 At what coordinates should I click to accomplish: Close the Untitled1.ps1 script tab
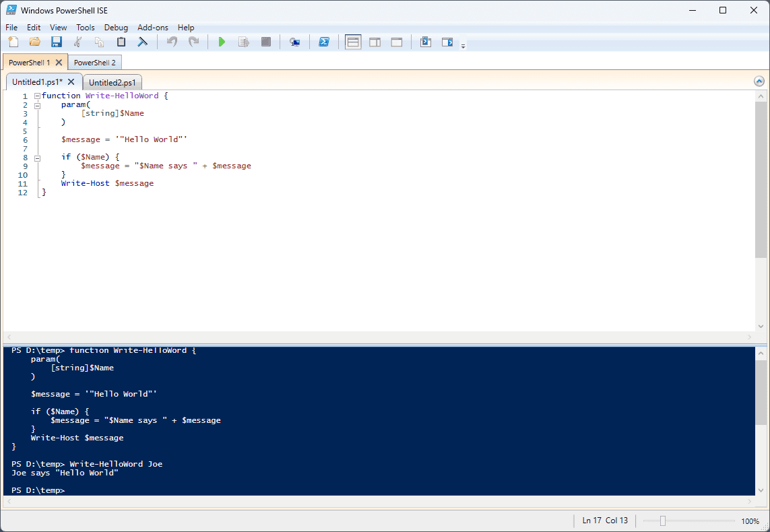pos(71,80)
